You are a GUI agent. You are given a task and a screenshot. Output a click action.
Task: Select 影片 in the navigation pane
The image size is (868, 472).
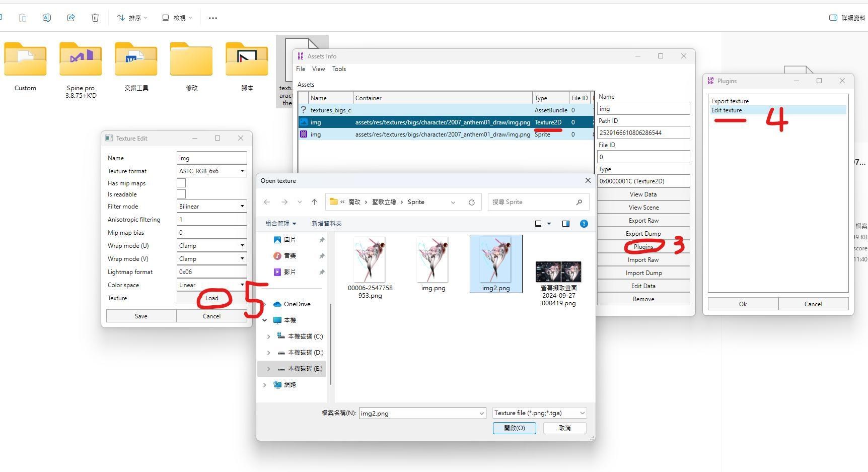point(290,272)
